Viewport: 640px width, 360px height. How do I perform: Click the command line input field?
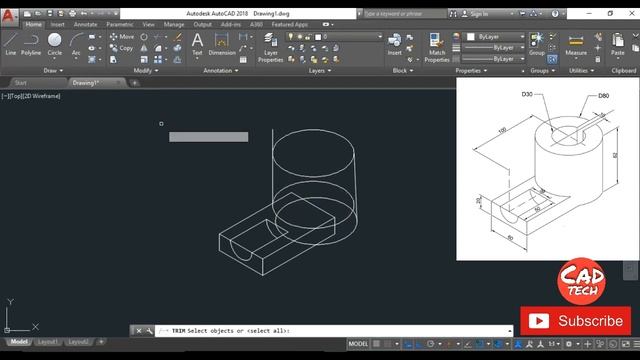(x=333, y=331)
